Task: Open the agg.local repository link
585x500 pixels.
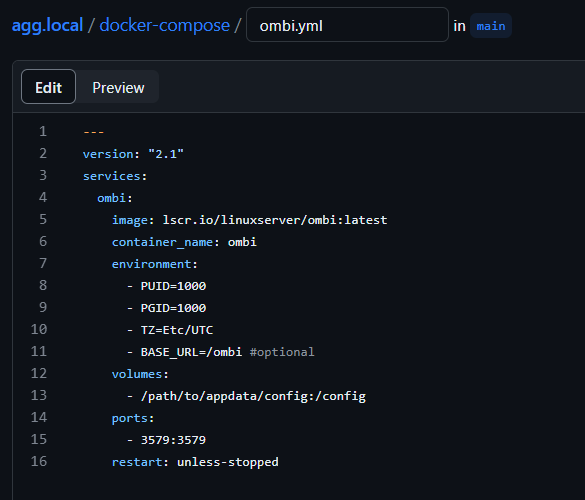Action: [47, 25]
